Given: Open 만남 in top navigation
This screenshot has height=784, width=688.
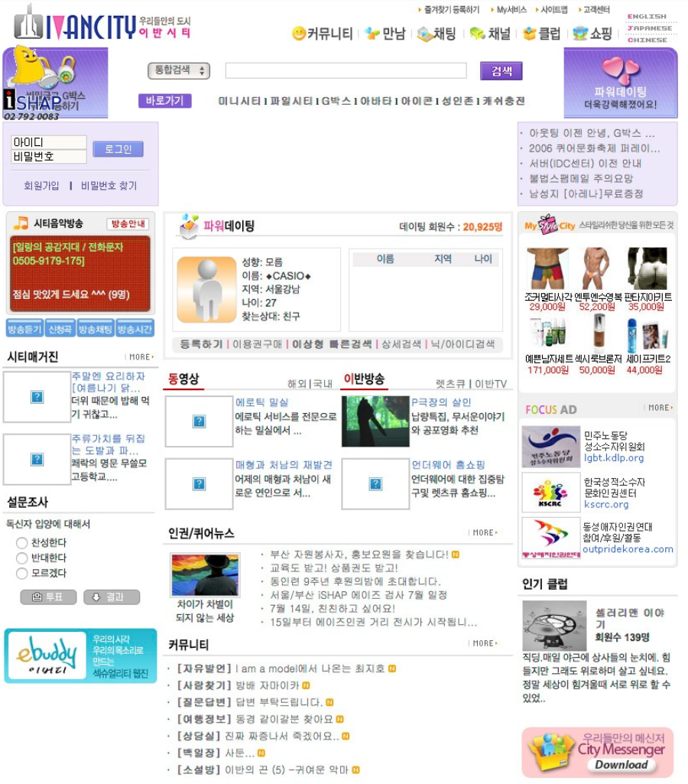Looking at the screenshot, I should (x=385, y=34).
